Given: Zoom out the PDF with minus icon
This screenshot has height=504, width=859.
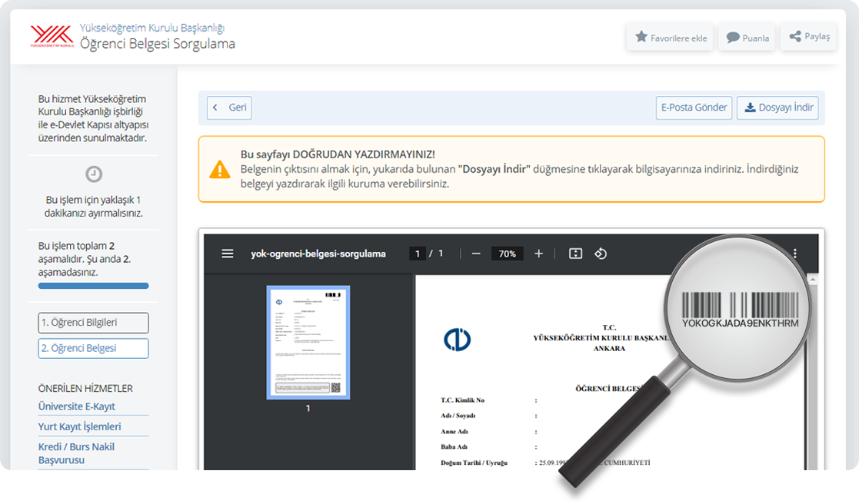Looking at the screenshot, I should [476, 254].
